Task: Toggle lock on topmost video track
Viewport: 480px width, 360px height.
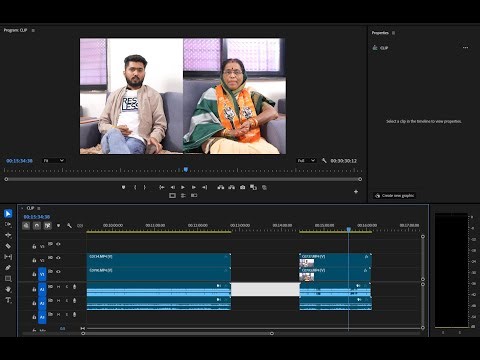Action: coord(34,246)
